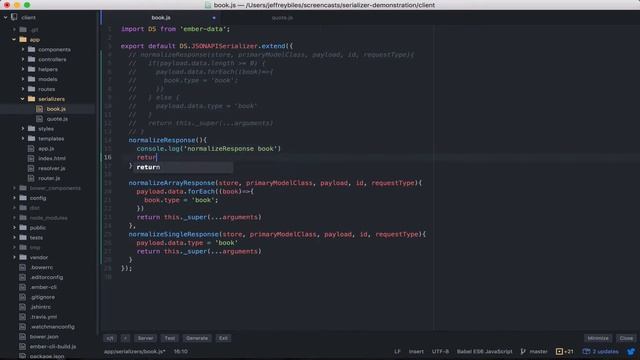The image size is (640, 360).
Task: Switch to the quote.js editor tab
Action: pyautogui.click(x=282, y=18)
